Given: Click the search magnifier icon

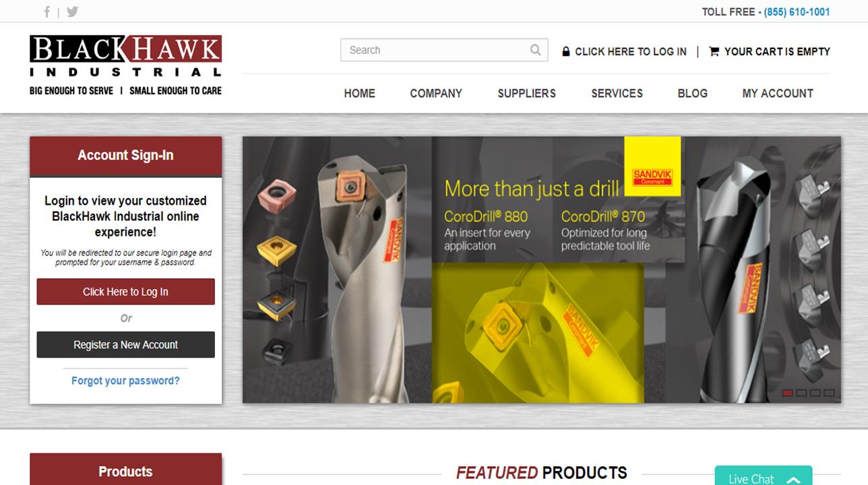Looking at the screenshot, I should pos(535,50).
